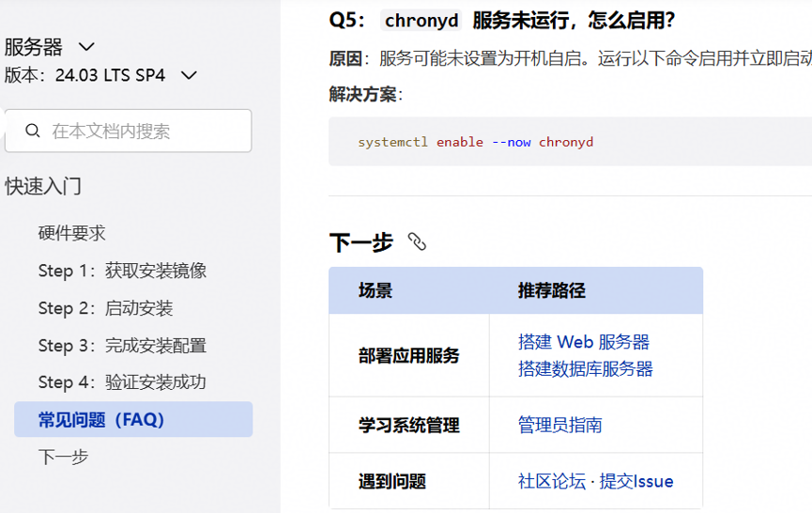Click the search magnifier icon
The width and height of the screenshot is (812, 513).
click(33, 131)
